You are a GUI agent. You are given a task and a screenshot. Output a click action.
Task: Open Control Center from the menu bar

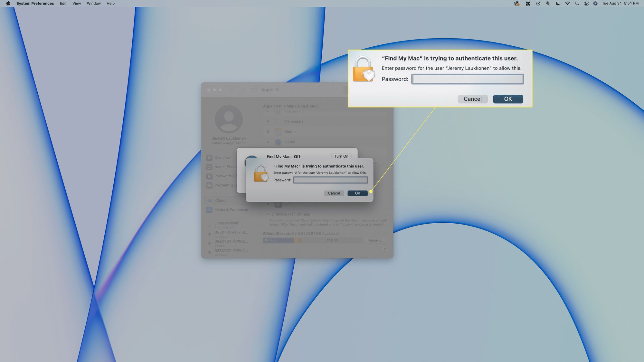586,4
